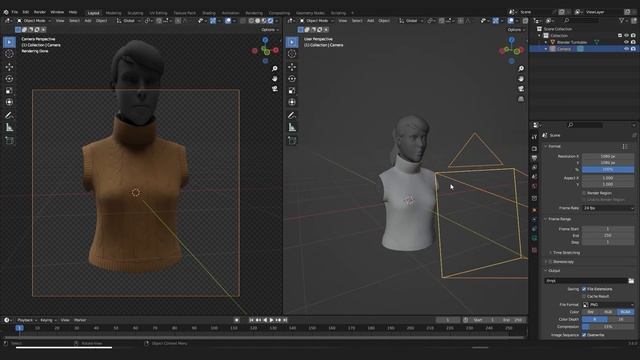Select the Add Cube tool in the left viewport
This screenshot has height=360, width=640.
pos(9,140)
